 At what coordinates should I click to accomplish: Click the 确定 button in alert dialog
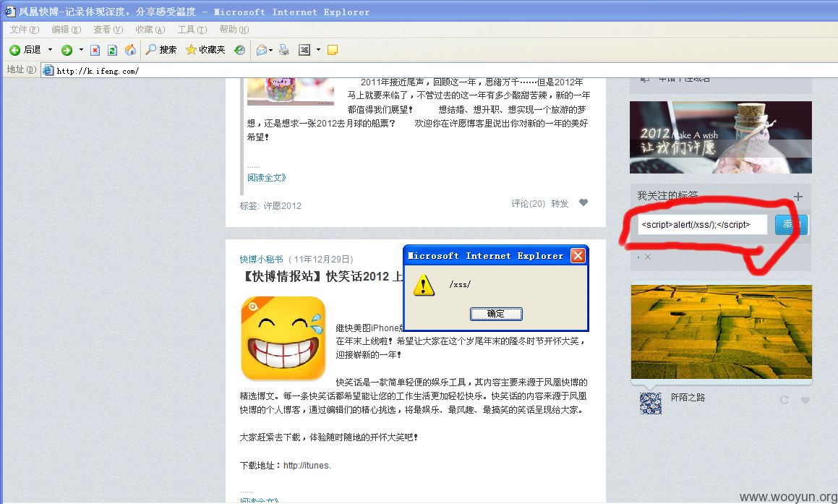click(x=496, y=314)
